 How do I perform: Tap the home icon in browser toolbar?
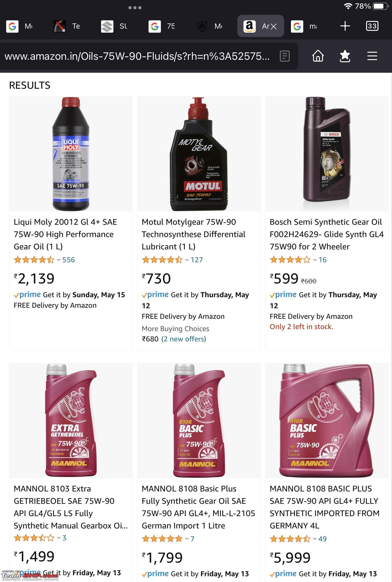(x=318, y=56)
